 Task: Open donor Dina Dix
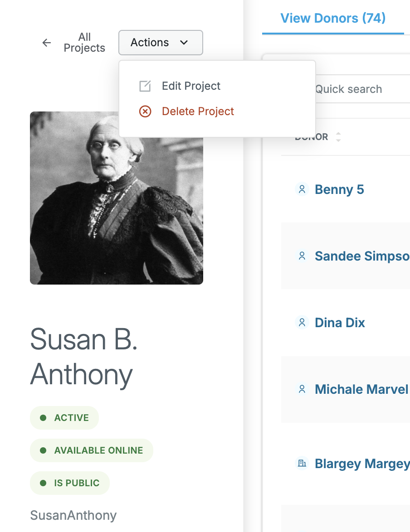click(x=340, y=322)
